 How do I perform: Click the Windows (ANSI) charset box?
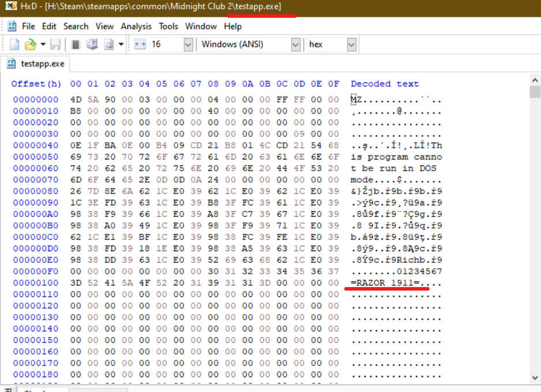tap(245, 44)
